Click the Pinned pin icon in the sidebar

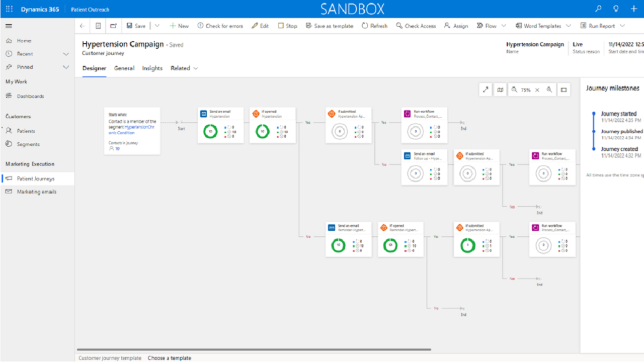(x=9, y=67)
